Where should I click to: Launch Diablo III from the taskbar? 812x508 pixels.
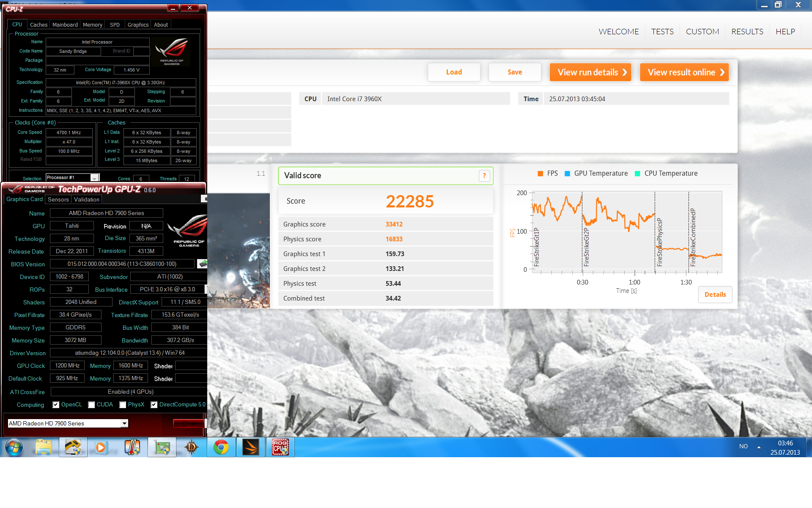pyautogui.click(x=191, y=447)
